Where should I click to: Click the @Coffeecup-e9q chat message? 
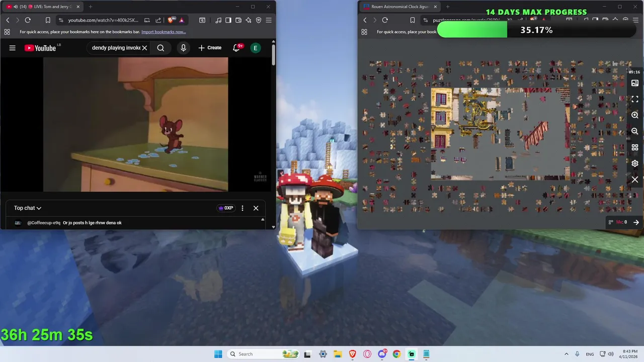(74, 223)
